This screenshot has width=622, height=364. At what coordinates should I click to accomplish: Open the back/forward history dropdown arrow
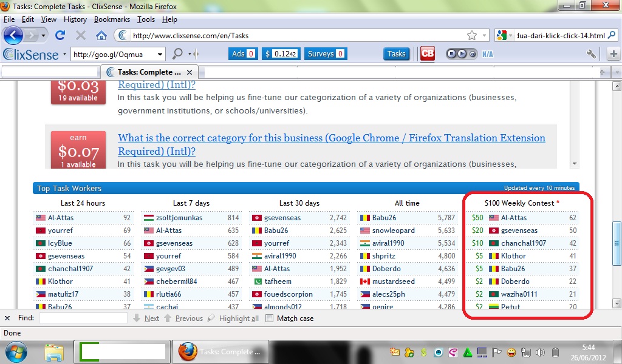click(43, 36)
